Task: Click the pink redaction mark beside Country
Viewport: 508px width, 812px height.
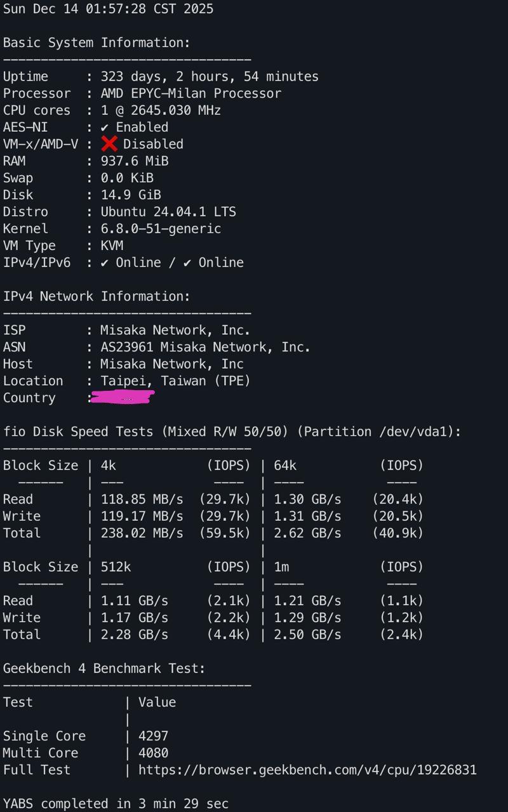Action: pos(123,398)
